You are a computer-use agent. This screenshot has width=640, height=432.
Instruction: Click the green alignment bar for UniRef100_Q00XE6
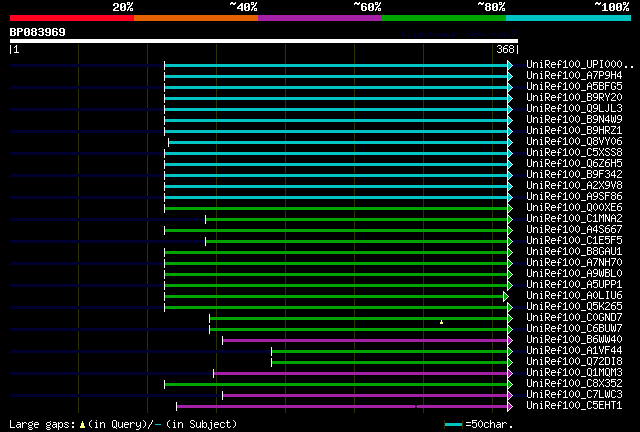click(336, 209)
